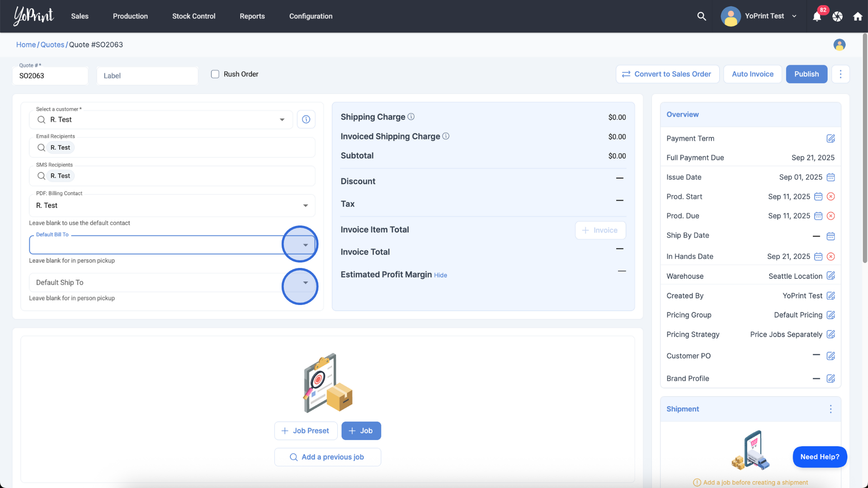This screenshot has height=488, width=868.
Task: Click the Label input field
Action: [x=147, y=76]
